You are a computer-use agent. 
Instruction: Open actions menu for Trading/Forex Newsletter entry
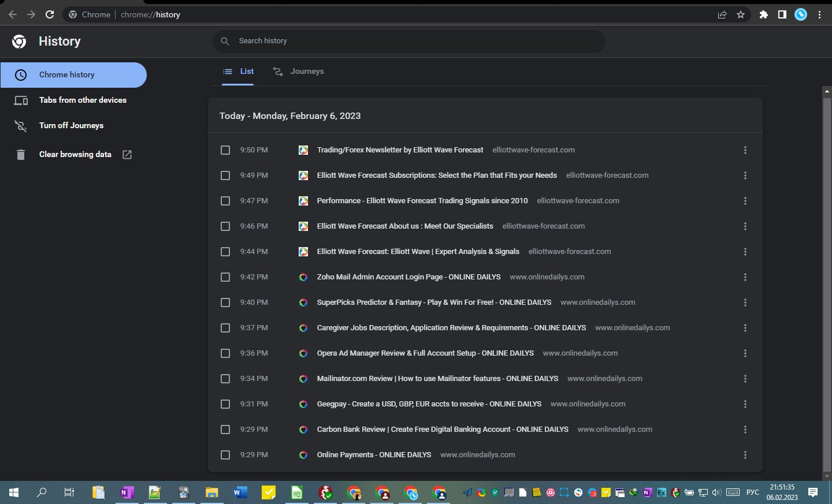coord(745,150)
